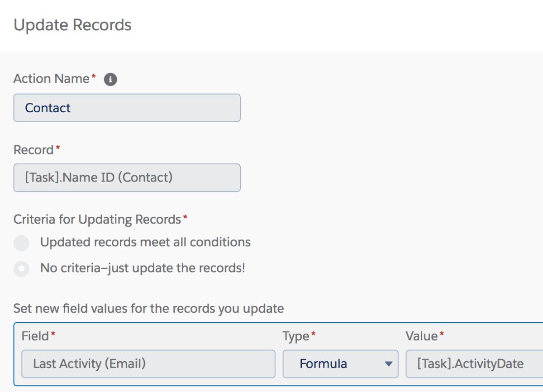Click 'Set new field values' heading text
Image resolution: width=543 pixels, height=392 pixels.
point(148,309)
